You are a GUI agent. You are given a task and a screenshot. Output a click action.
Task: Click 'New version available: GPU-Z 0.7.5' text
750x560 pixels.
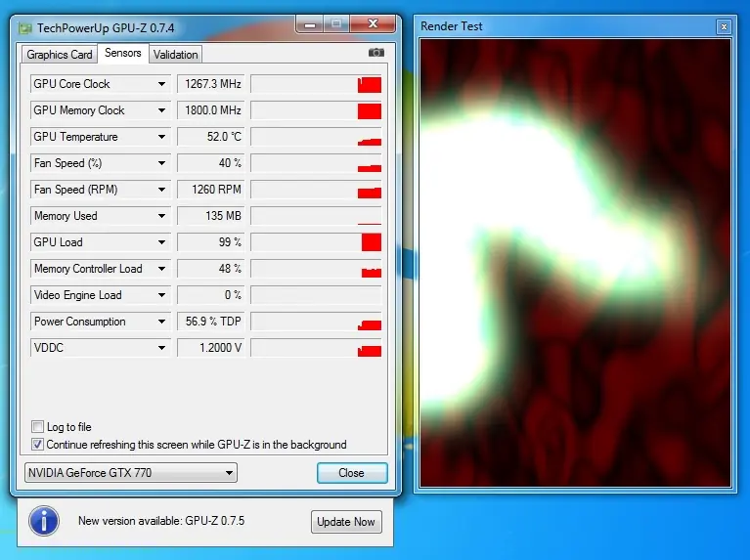point(161,521)
